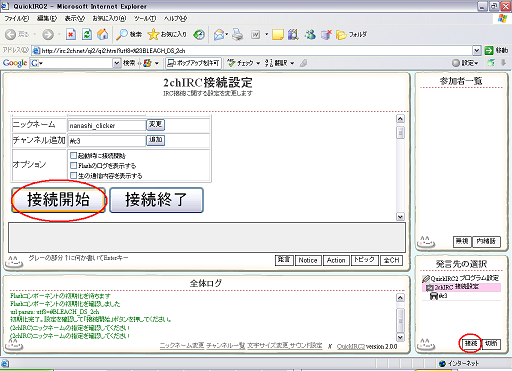
Task: Open the 設定 dropdown on the Google toolbar
Action: tap(465, 63)
